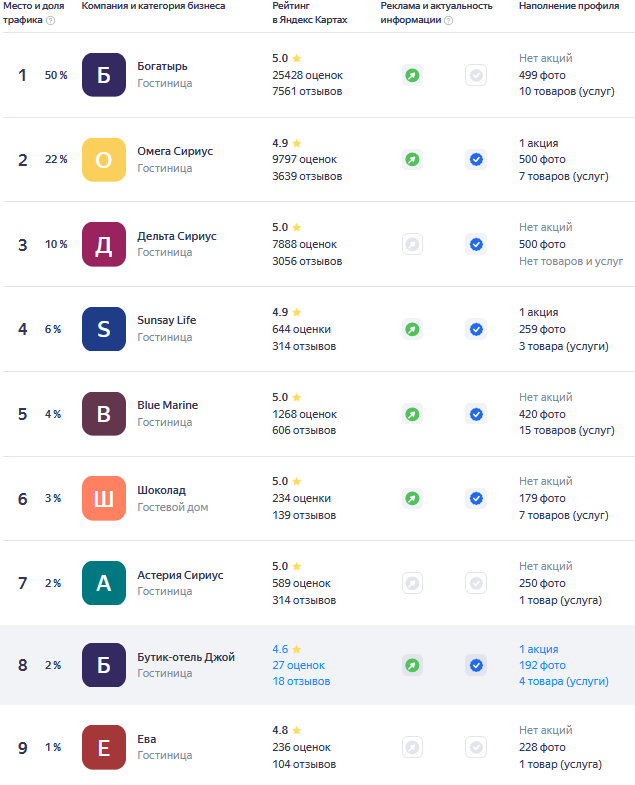Click grey ad icon in Астерия Сириус row
The width and height of the screenshot is (635, 785).
(x=412, y=583)
